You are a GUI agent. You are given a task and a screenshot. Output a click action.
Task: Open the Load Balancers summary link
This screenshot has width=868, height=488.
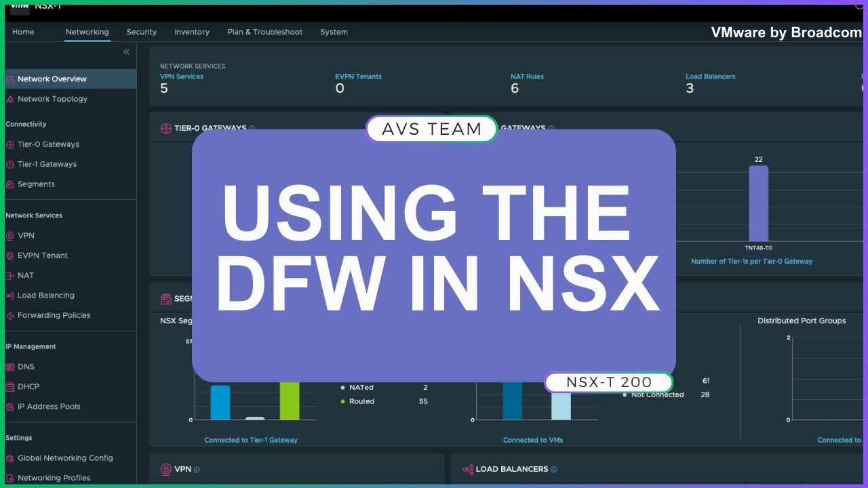click(710, 77)
